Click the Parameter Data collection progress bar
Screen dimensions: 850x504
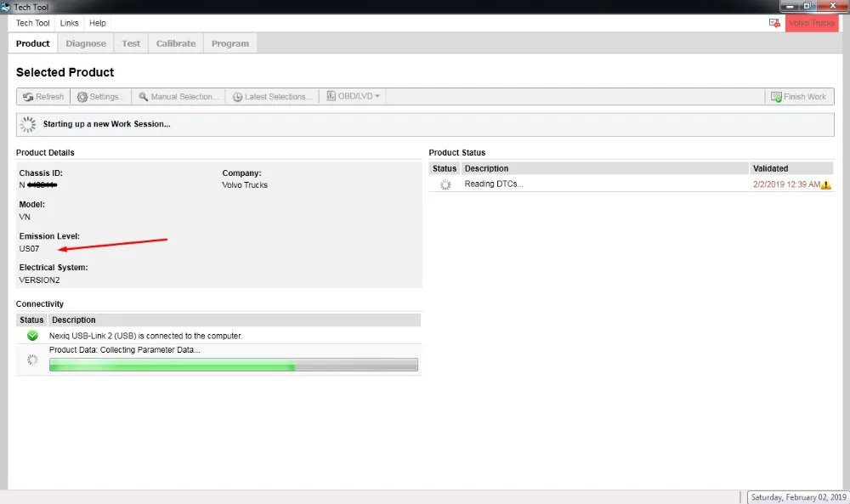coord(234,365)
